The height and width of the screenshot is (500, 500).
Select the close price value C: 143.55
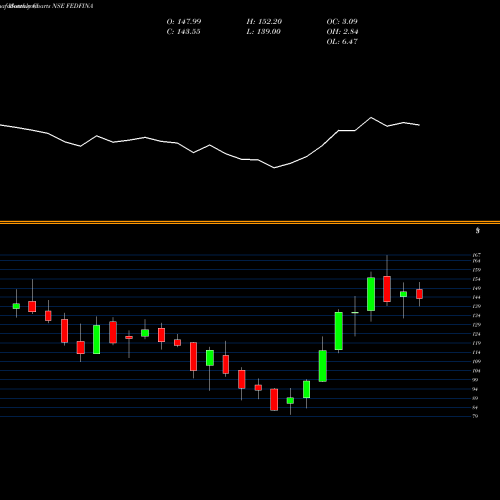183,32
